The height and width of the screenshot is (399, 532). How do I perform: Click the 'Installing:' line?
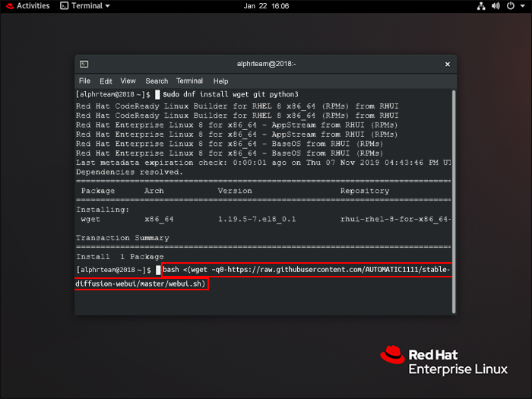click(x=103, y=210)
